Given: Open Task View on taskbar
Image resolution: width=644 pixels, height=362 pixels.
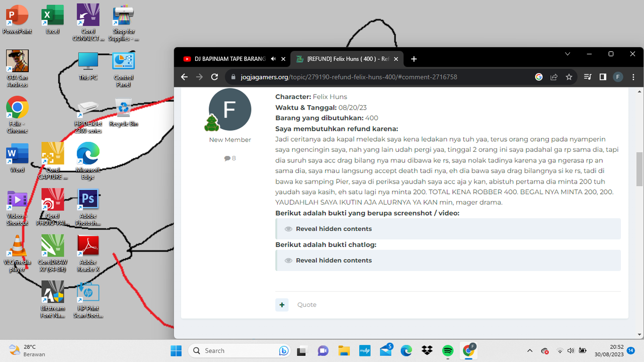Looking at the screenshot, I should point(301,350).
